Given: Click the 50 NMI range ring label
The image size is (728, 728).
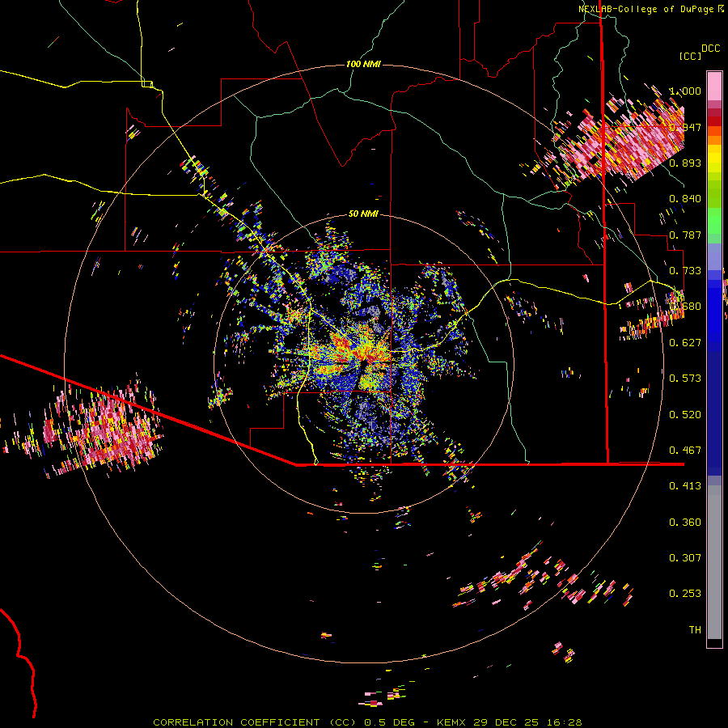Looking at the screenshot, I should (363, 214).
